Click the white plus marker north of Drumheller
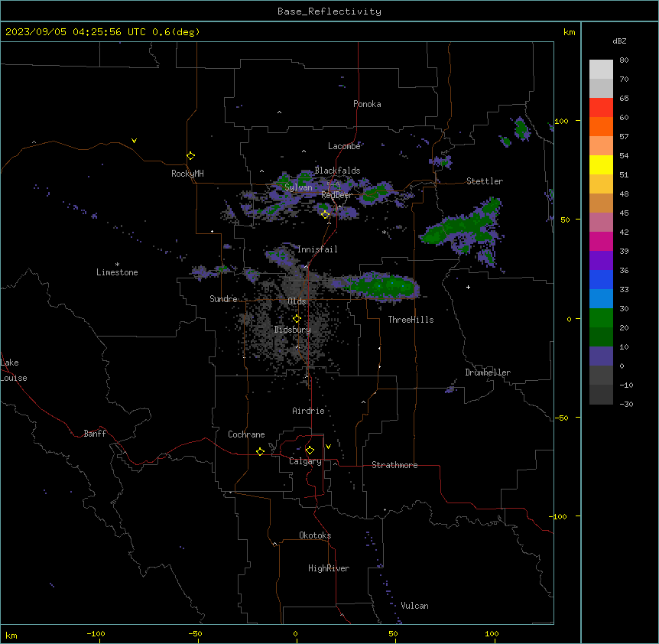The width and height of the screenshot is (659, 644). (x=468, y=287)
